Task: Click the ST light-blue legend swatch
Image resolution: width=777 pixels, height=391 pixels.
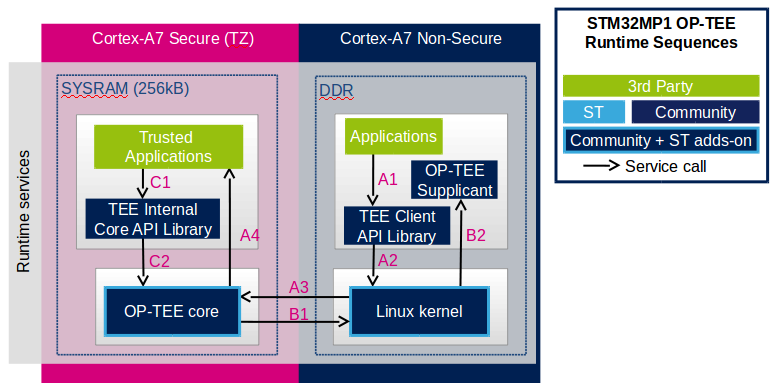Action: coord(594,112)
